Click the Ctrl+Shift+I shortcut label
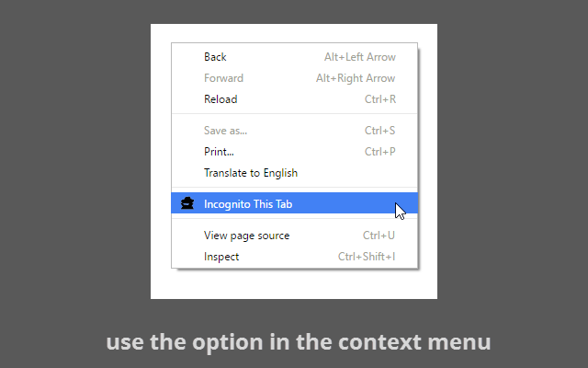Image resolution: width=588 pixels, height=368 pixels. click(367, 257)
